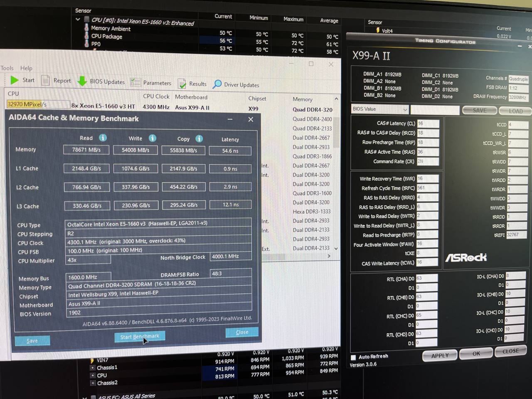532x399 pixels.
Task: Select the Hexa DDR3-1333 row in results list
Action: pyautogui.click(x=311, y=212)
